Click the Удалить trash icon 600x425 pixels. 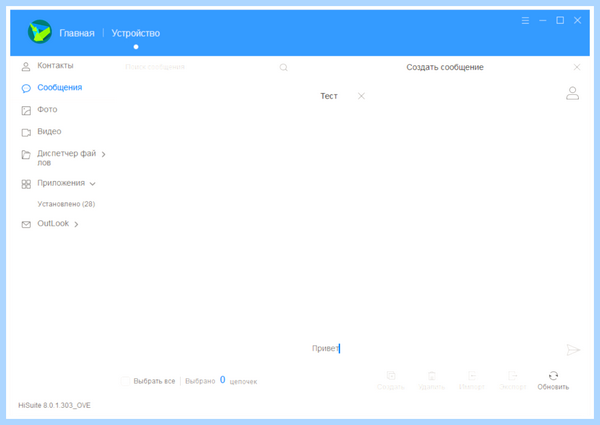tap(431, 376)
